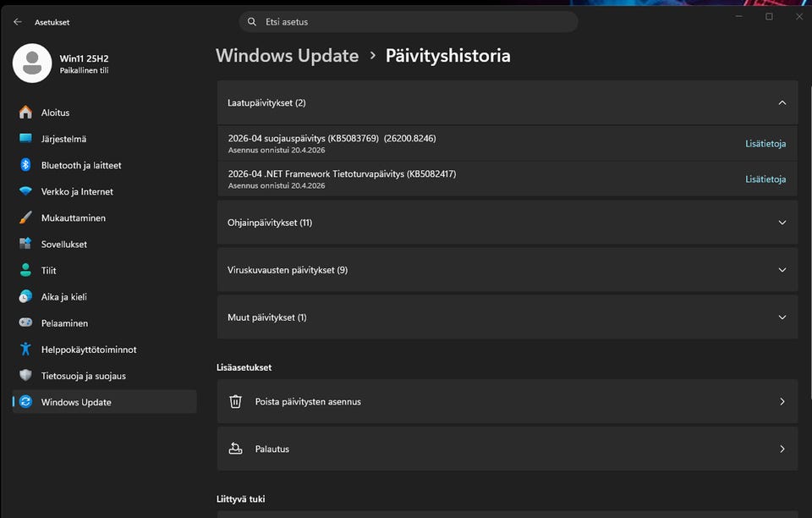Click the Tietosuoja ja suojaus shield icon
Image resolution: width=812 pixels, height=518 pixels.
coord(25,375)
